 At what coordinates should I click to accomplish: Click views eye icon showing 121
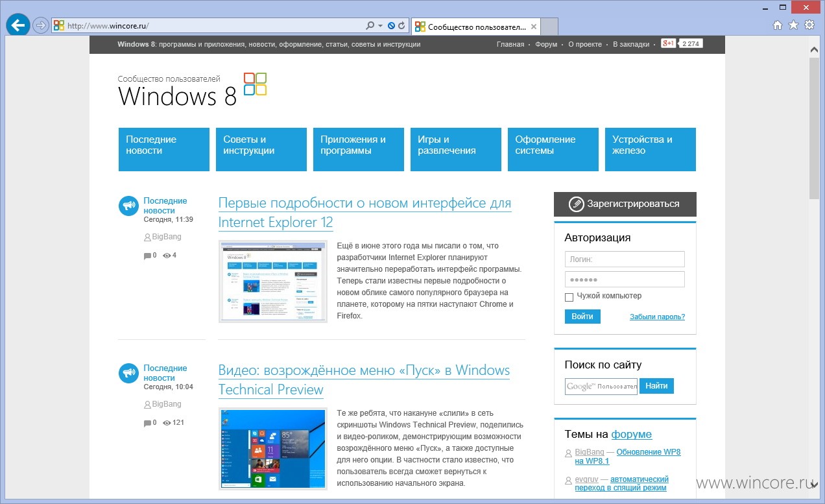point(167,423)
